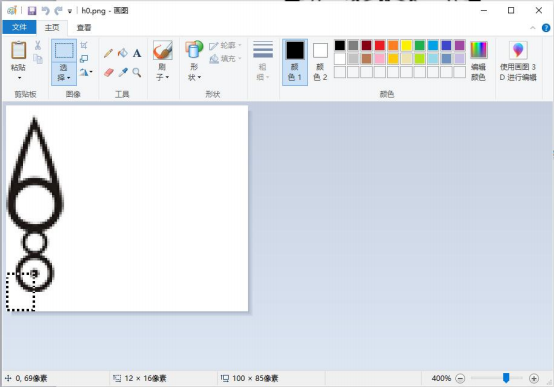The width and height of the screenshot is (554, 387).
Task: Select the Text tool
Action: pyautogui.click(x=137, y=53)
